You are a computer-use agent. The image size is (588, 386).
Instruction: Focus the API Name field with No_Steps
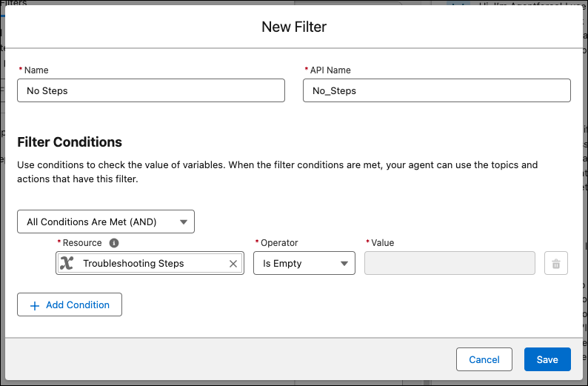pos(436,91)
